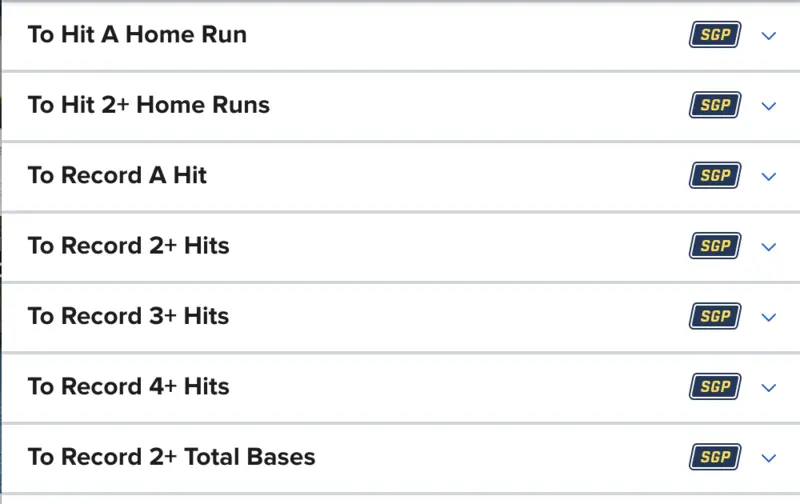The width and height of the screenshot is (800, 504).
Task: Expand To Record 2+ Hits with chevron
Action: point(768,247)
